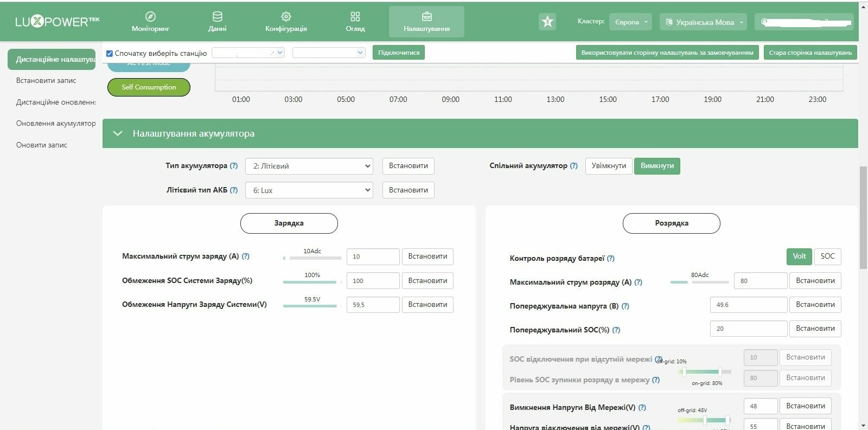Open Оновити запис sidebar item
This screenshot has height=430, width=868.
click(x=42, y=145)
